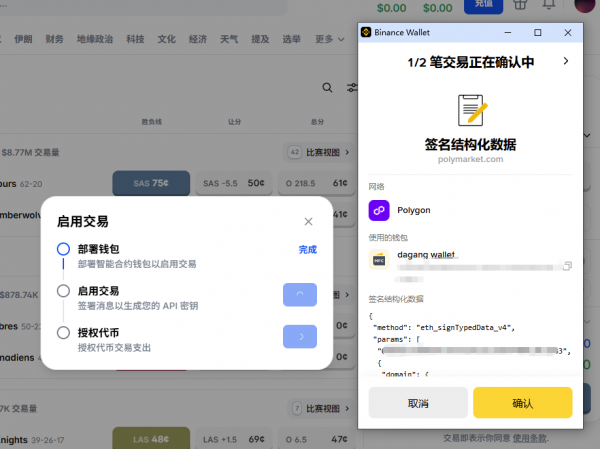Open 比赛视图 for the 7 markets game
The image size is (600, 449).
tap(321, 408)
